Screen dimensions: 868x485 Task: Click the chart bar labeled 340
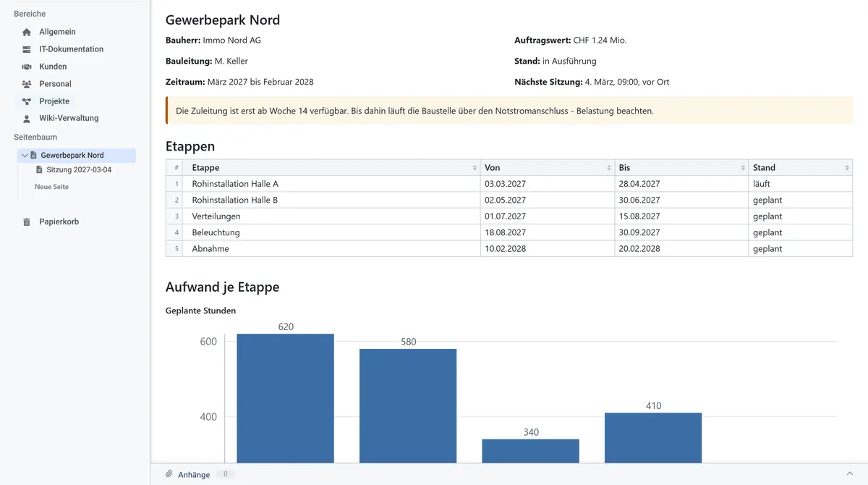click(531, 451)
